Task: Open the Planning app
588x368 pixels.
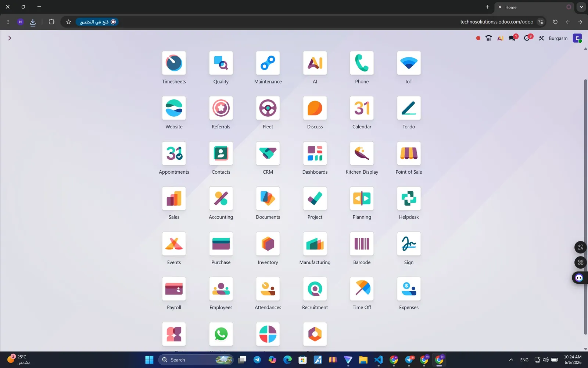Action: (x=362, y=199)
